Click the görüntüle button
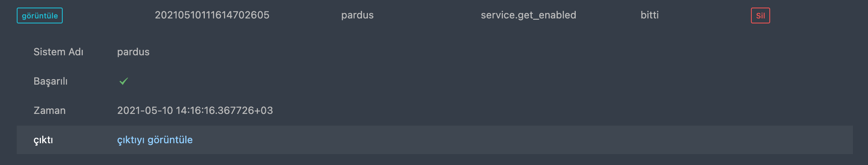The width and height of the screenshot is (868, 165). point(40,15)
